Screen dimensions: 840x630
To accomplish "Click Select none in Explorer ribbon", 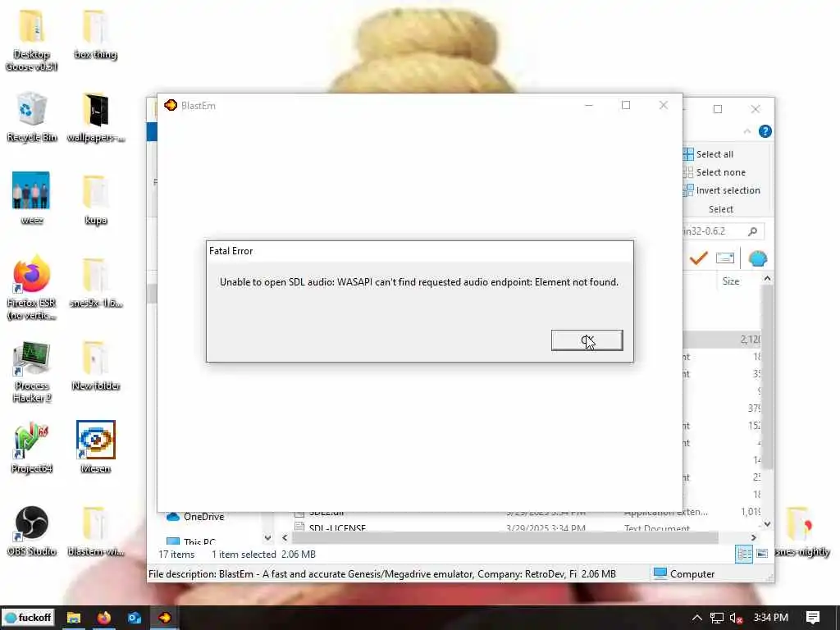I will point(714,172).
